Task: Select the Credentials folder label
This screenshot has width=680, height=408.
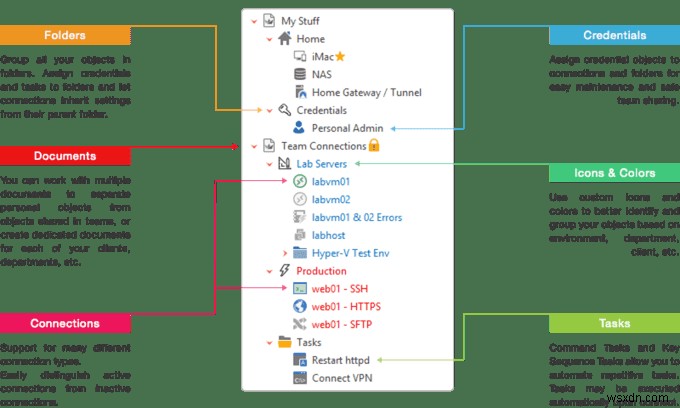Action: [x=321, y=110]
